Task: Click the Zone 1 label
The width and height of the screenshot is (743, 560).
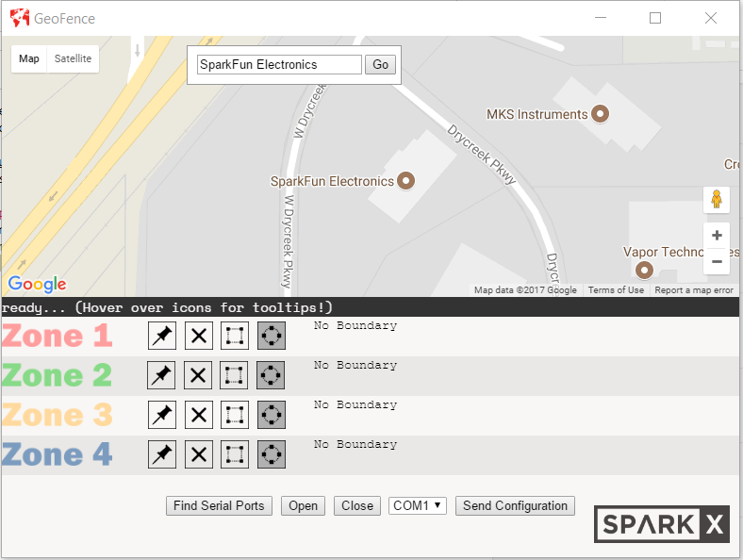Action: (x=58, y=336)
